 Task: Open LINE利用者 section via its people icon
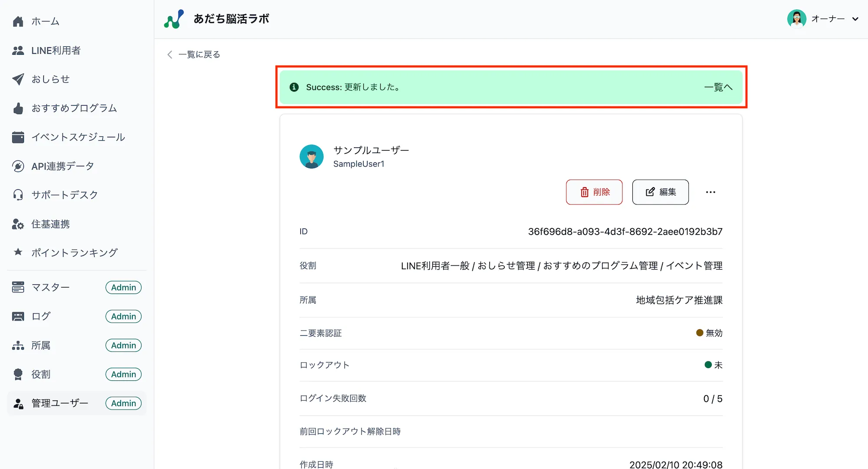tap(18, 50)
